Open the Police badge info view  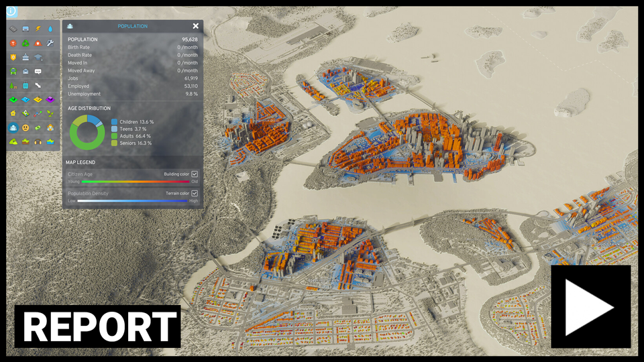13,57
